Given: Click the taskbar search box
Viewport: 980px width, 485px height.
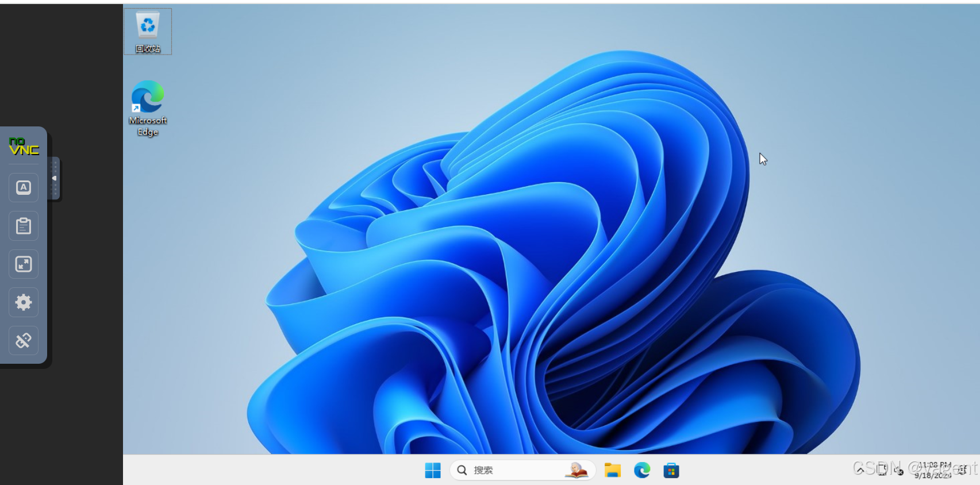Looking at the screenshot, I should [x=522, y=471].
